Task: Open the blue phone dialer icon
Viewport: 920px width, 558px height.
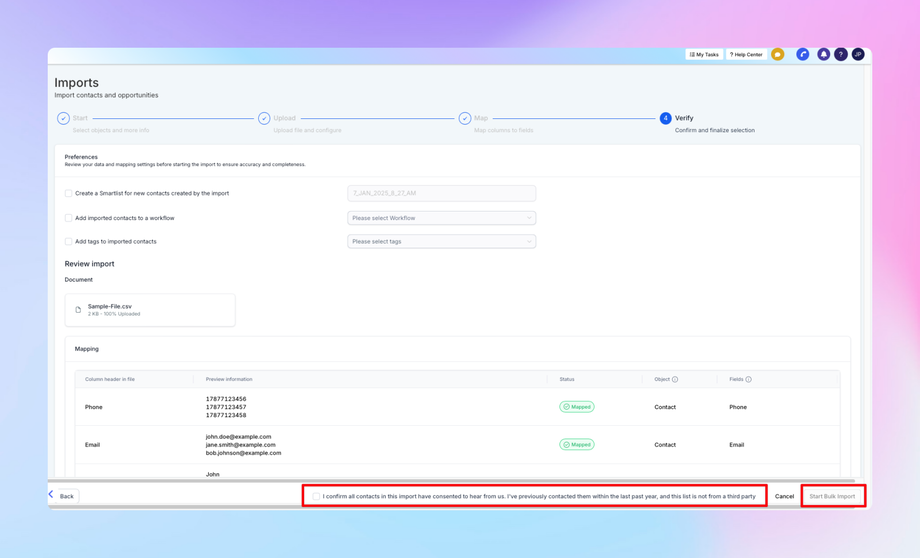Action: (x=803, y=55)
